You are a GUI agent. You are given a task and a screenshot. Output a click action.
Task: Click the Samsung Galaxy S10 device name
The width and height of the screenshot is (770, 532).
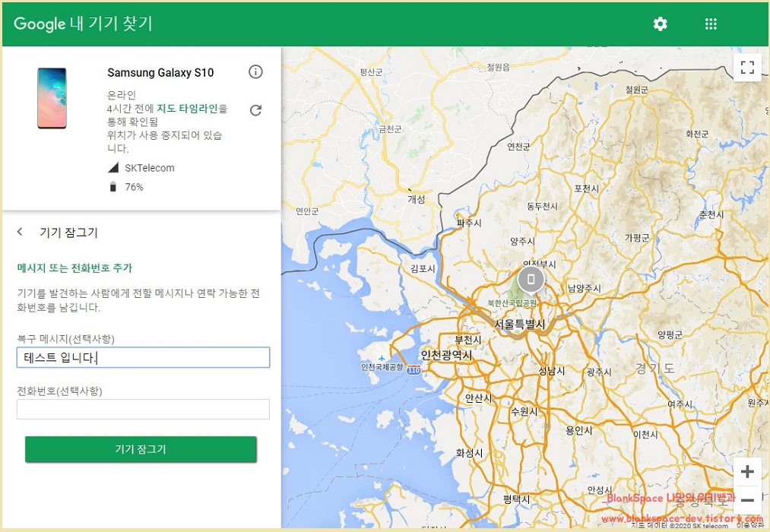click(160, 73)
